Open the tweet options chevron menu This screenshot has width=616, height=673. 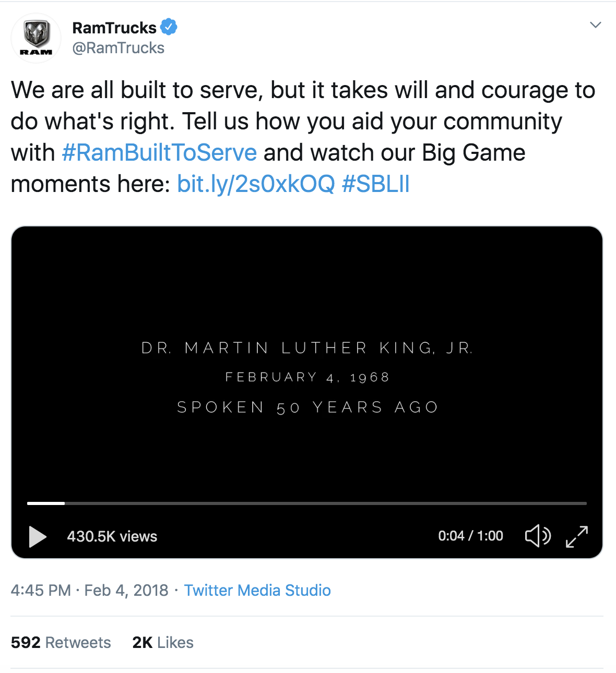(595, 25)
